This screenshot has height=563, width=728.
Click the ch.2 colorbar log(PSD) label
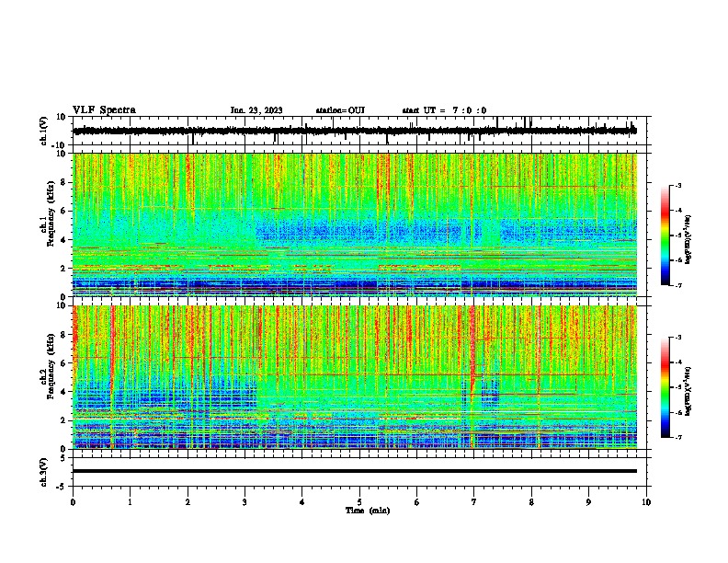pyautogui.click(x=688, y=391)
